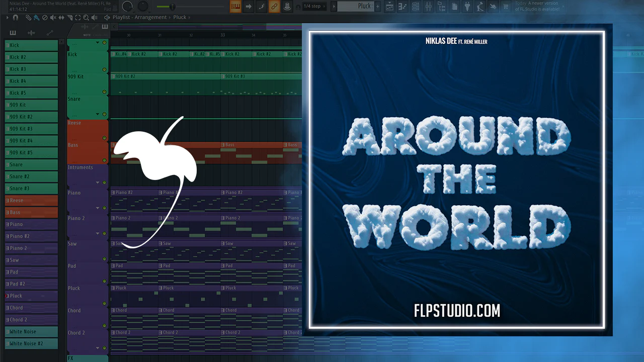Collapse the Snare track group arrow
This screenshot has width=644, height=362.
pos(98,114)
